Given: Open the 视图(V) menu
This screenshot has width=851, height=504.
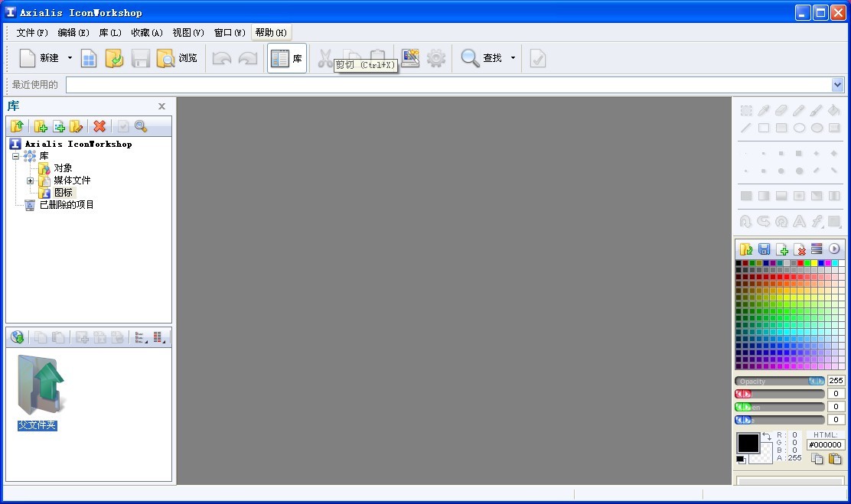Looking at the screenshot, I should tap(188, 33).
